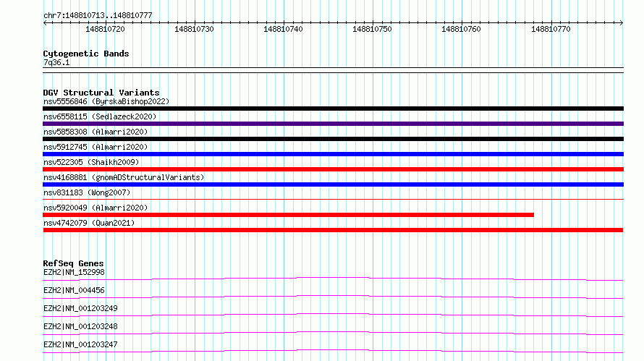This screenshot has height=361, width=644.
Task: Click the blue bar under nsv5912745
Action: [333, 154]
